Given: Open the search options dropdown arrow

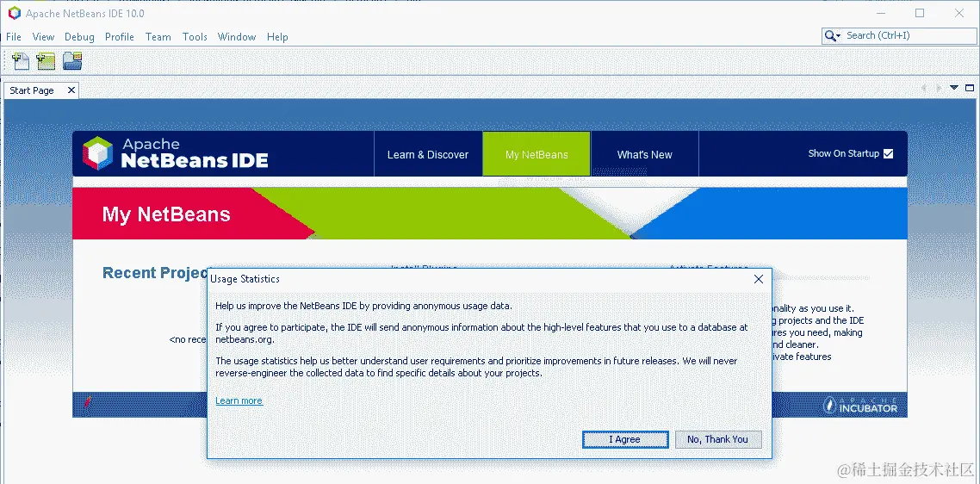Looking at the screenshot, I should (838, 36).
